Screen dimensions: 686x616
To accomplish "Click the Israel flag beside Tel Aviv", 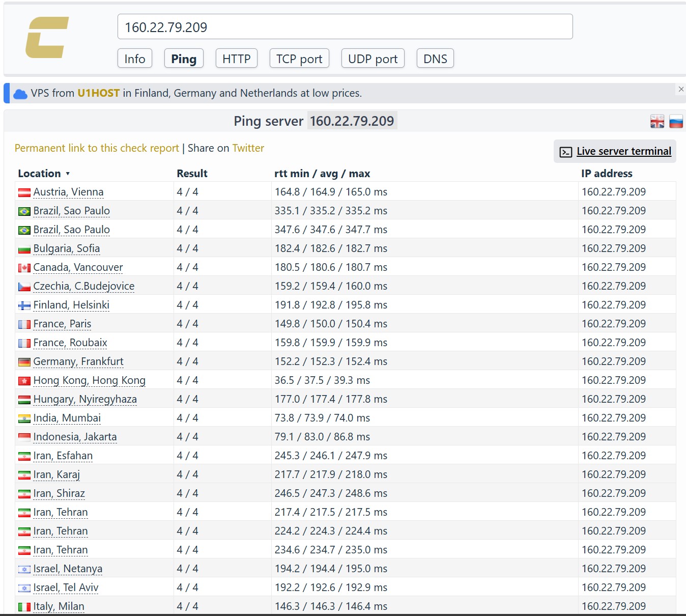I will click(24, 588).
